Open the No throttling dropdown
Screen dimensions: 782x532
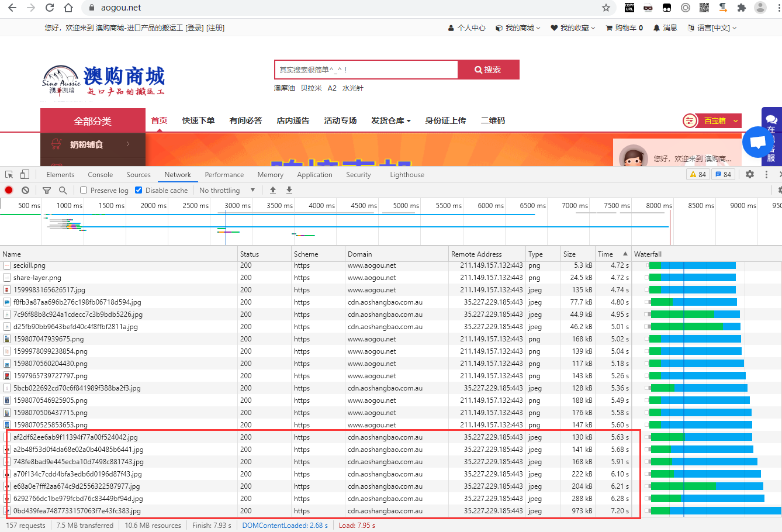227,190
